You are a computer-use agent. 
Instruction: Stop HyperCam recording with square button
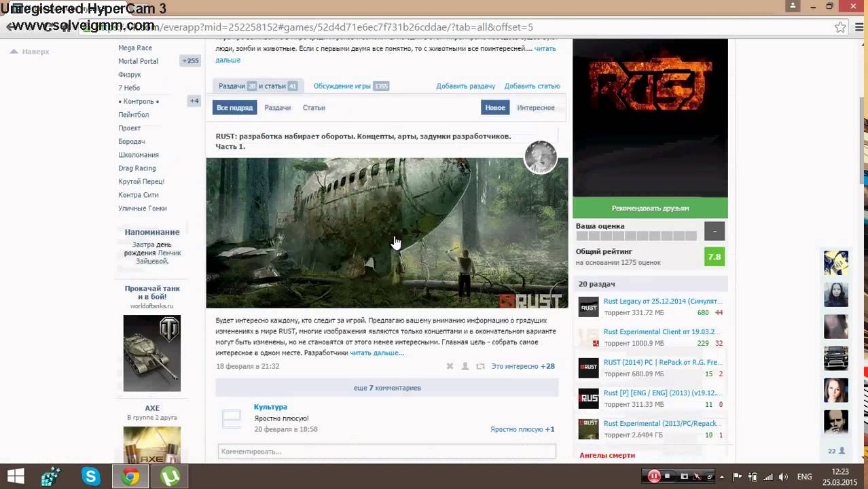pos(668,476)
